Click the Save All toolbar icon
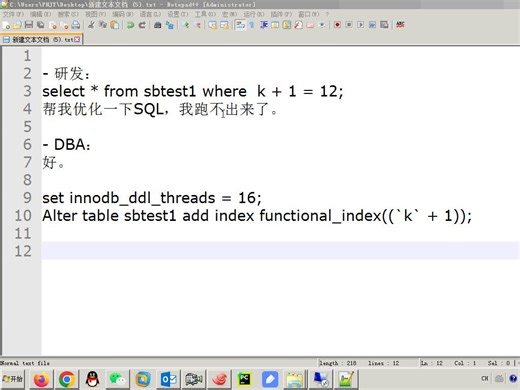 [x=41, y=25]
